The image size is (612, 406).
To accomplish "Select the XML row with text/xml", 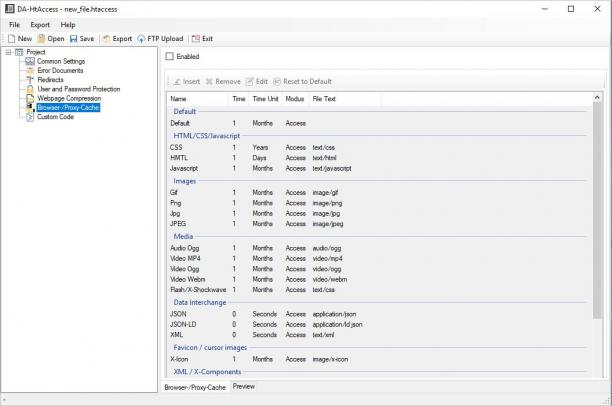I will pyautogui.click(x=377, y=335).
